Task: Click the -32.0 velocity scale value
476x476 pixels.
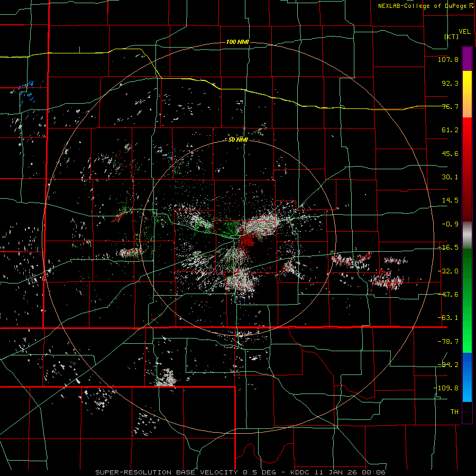Action: [448, 271]
